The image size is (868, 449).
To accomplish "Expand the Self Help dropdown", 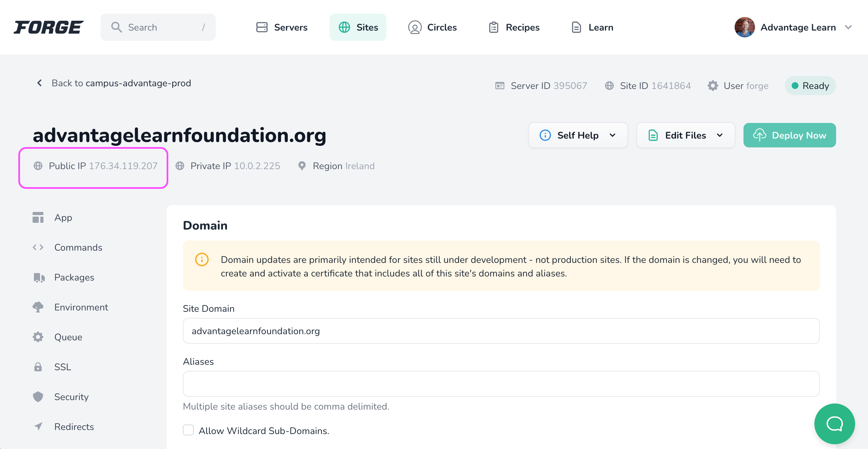I will point(578,135).
